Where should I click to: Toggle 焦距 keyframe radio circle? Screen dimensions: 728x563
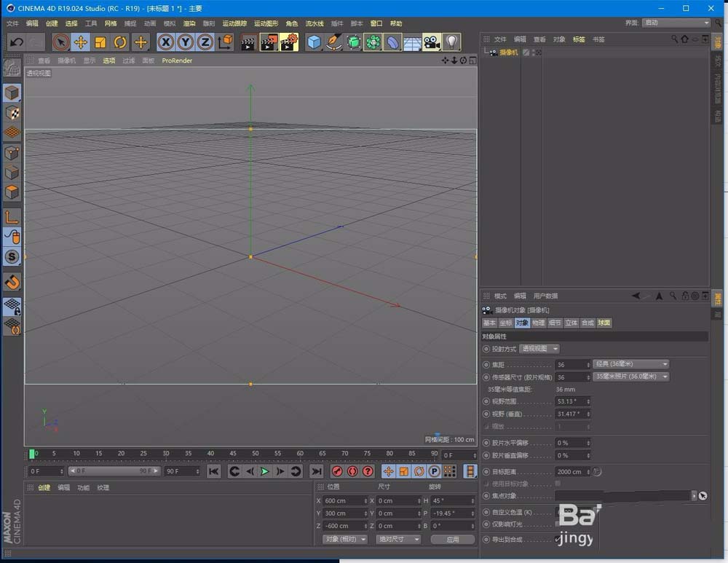pyautogui.click(x=486, y=365)
